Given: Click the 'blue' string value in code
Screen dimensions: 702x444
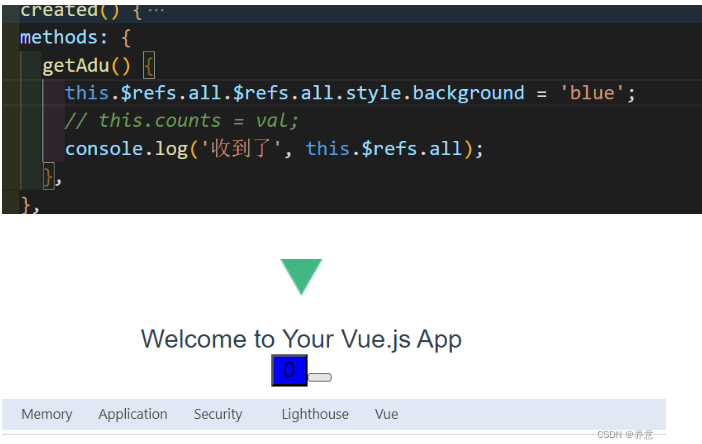Looking at the screenshot, I should pyautogui.click(x=597, y=93).
